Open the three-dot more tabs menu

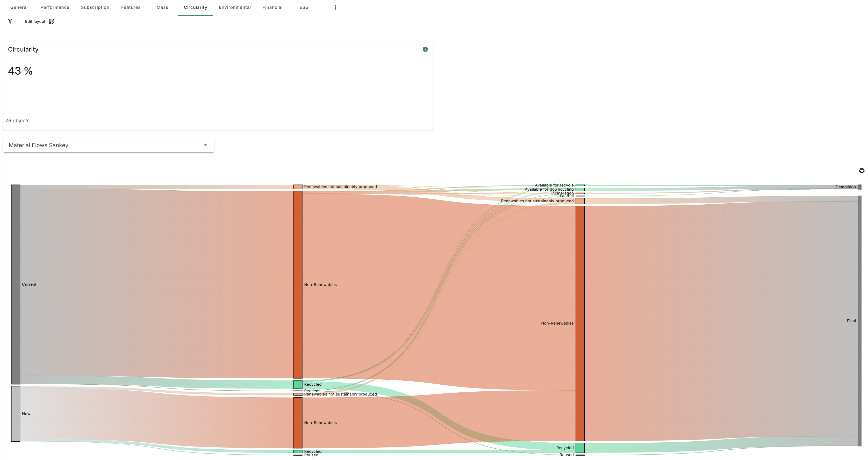[335, 7]
